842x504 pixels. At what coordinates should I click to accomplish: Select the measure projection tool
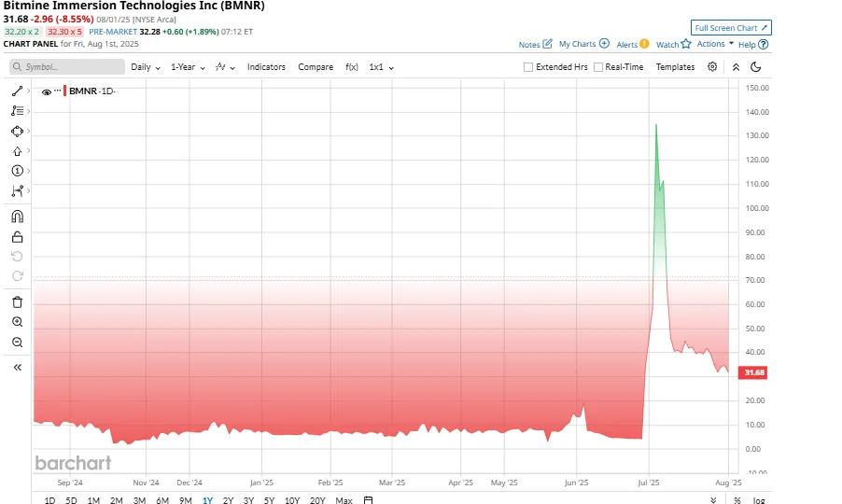click(17, 190)
